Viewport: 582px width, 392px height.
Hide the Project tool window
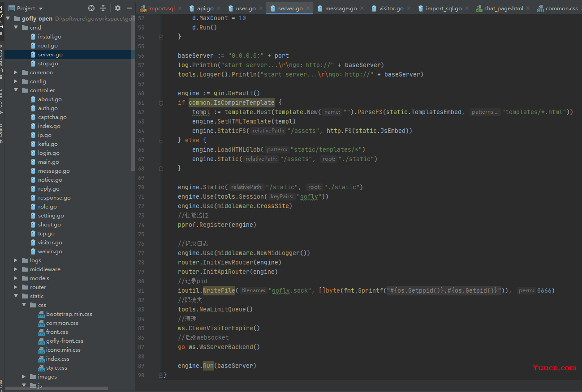pos(129,8)
